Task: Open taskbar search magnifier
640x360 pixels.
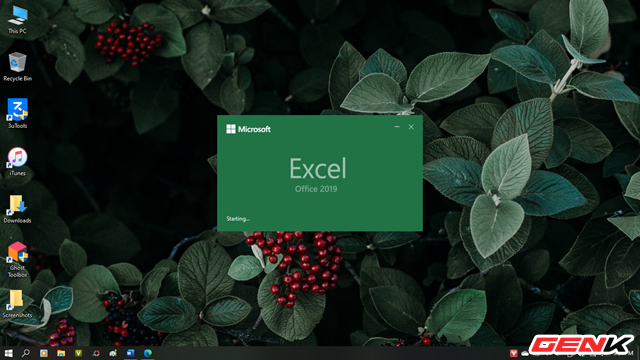Action: click(x=26, y=353)
